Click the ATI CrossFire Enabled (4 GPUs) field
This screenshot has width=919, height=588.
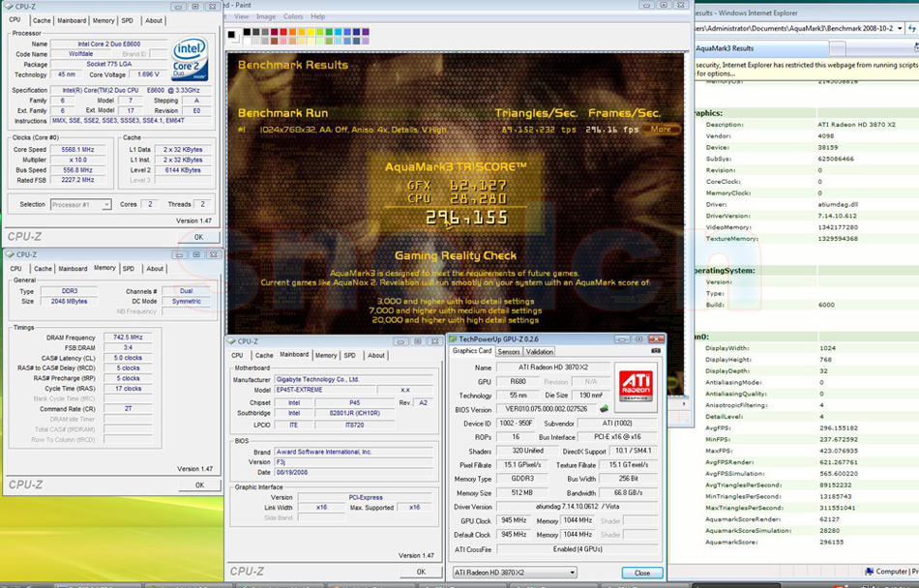578,549
